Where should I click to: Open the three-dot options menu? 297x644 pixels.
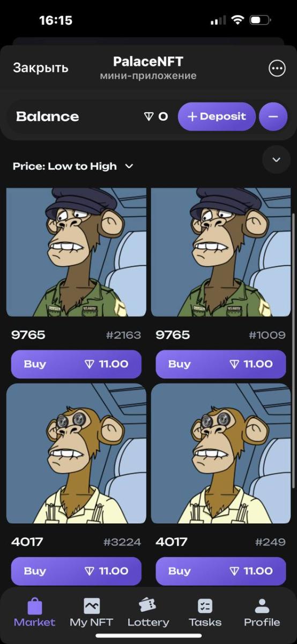pos(277,68)
